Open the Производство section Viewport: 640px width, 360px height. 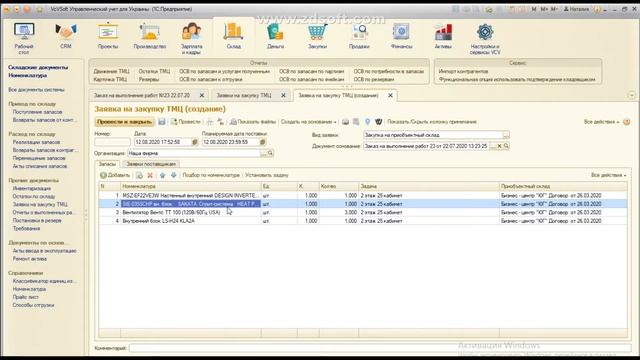[150, 36]
